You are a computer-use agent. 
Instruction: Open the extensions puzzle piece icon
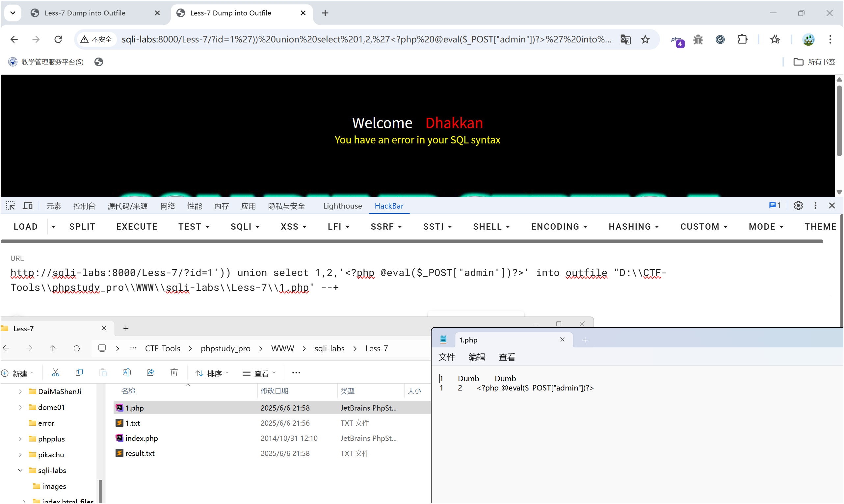click(742, 39)
